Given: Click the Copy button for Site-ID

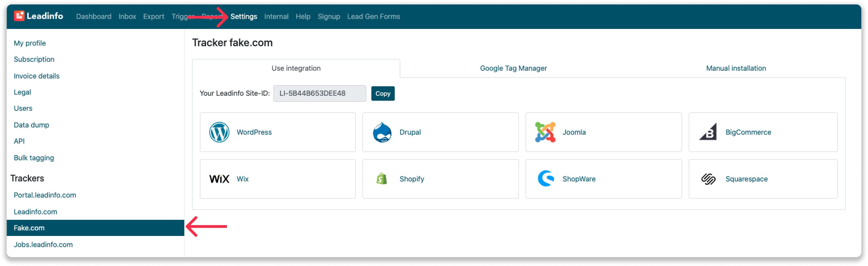Looking at the screenshot, I should coord(382,93).
